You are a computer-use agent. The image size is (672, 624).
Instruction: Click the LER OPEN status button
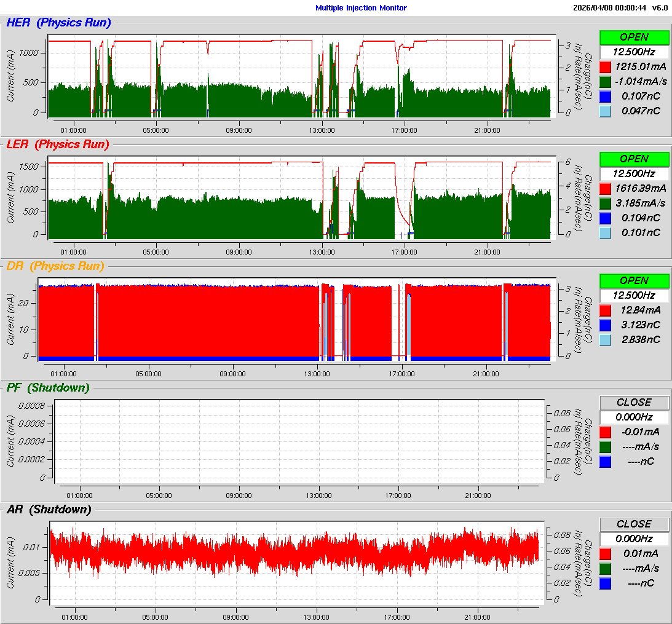tap(634, 159)
